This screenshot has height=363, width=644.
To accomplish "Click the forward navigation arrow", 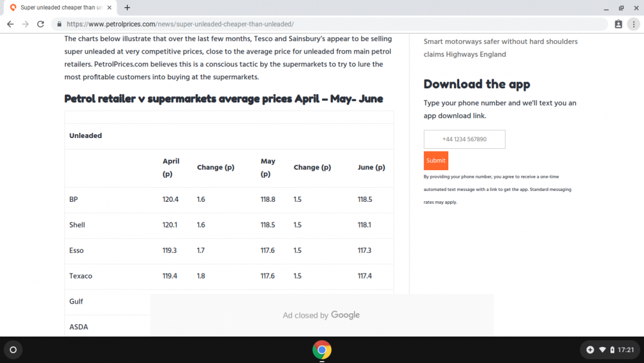I will point(26,25).
